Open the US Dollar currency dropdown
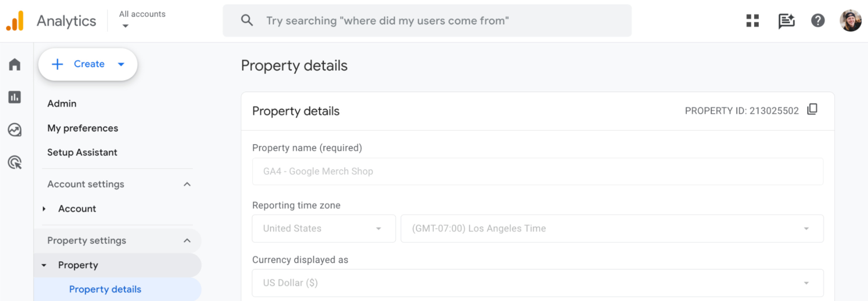Image resolution: width=868 pixels, height=301 pixels. coord(538,283)
